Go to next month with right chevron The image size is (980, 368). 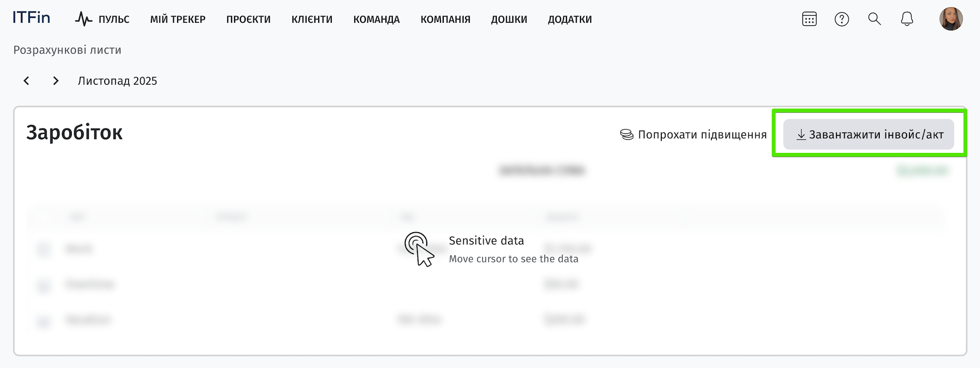point(56,81)
